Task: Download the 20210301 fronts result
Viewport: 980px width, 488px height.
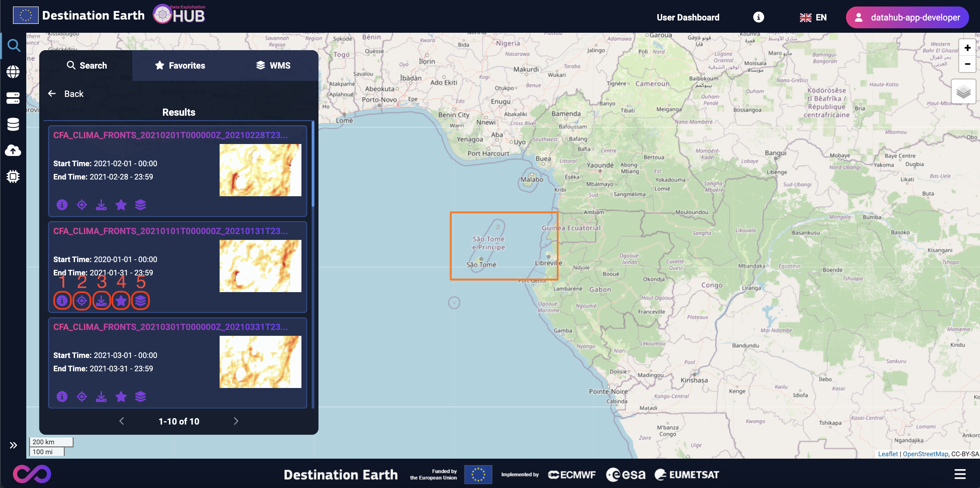Action: [101, 397]
